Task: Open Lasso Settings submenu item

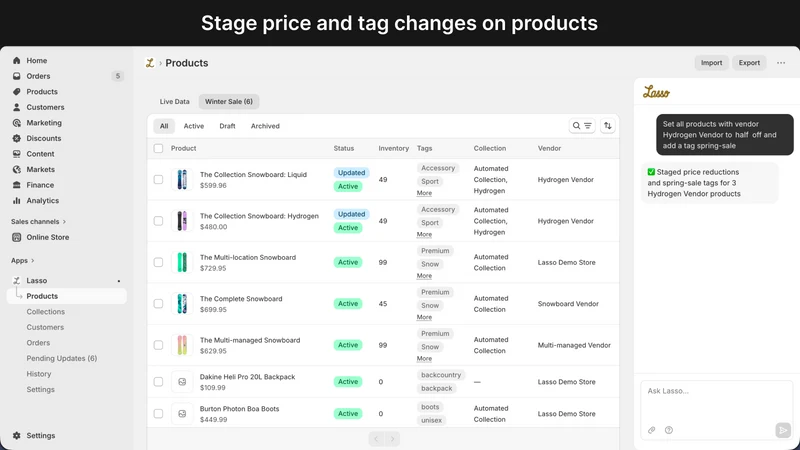Action: tap(40, 389)
